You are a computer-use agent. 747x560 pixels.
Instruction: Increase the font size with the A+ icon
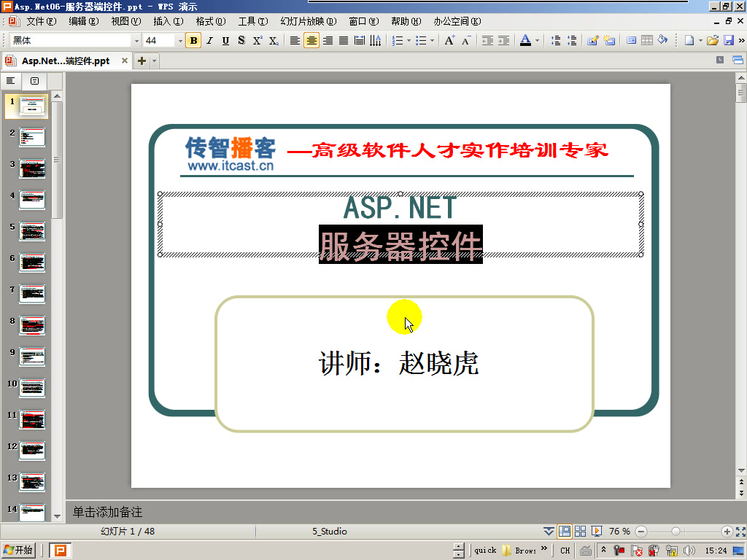coord(449,40)
